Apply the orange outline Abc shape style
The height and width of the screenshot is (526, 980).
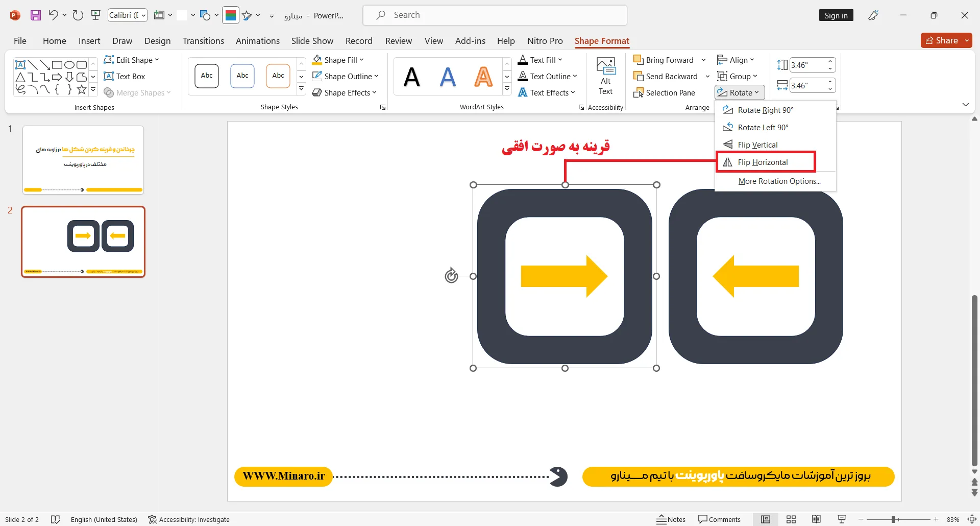coord(278,76)
